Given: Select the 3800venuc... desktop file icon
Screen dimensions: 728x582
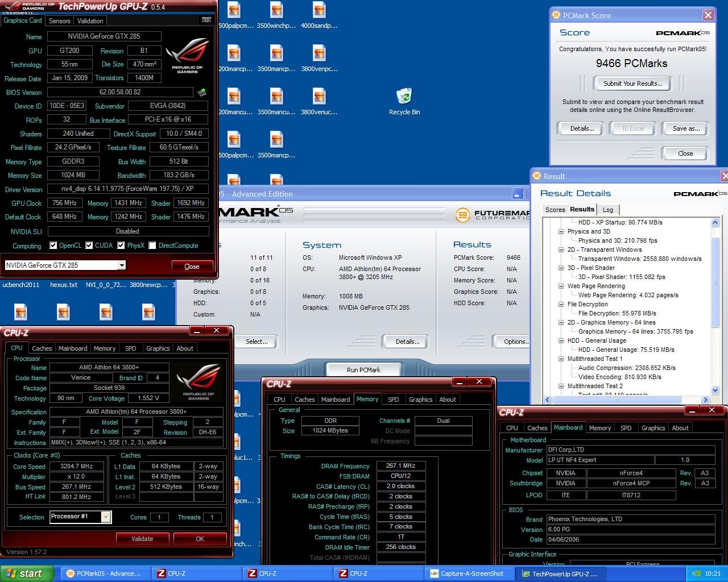Looking at the screenshot, I should pyautogui.click(x=319, y=102).
